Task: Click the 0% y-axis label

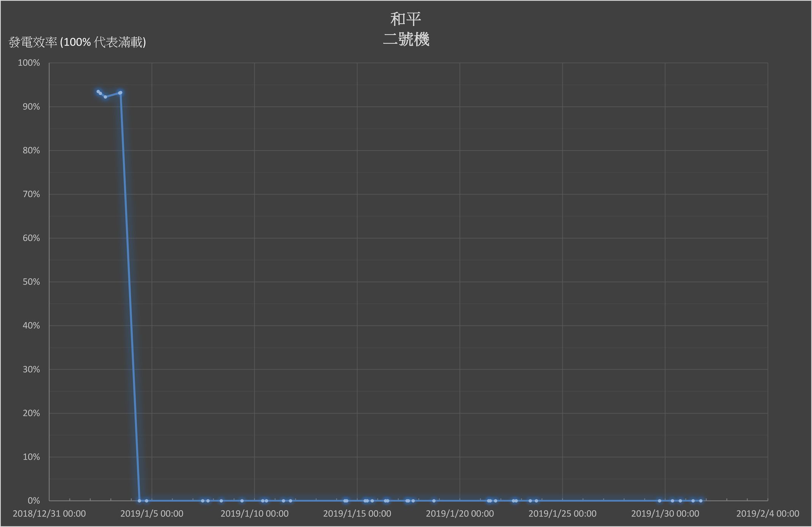Action: click(x=34, y=501)
